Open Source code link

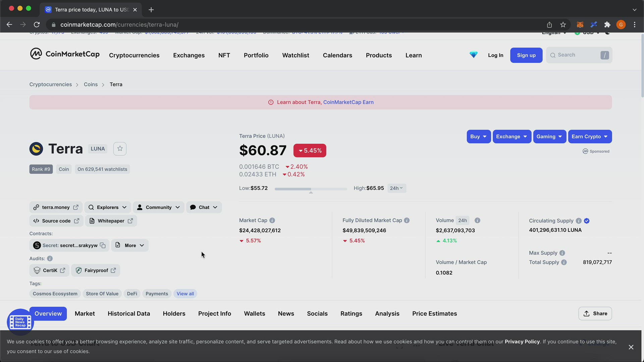point(56,221)
